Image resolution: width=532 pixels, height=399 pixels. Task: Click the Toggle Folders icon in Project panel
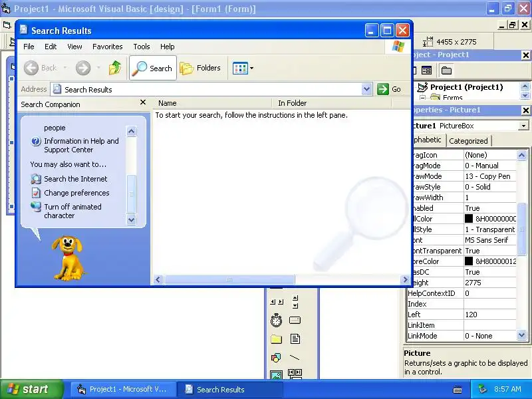click(x=446, y=70)
